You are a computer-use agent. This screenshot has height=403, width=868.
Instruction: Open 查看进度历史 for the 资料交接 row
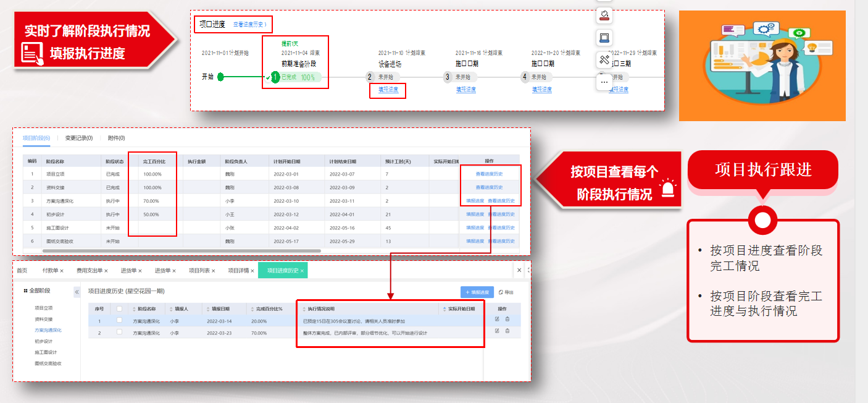pos(489,187)
